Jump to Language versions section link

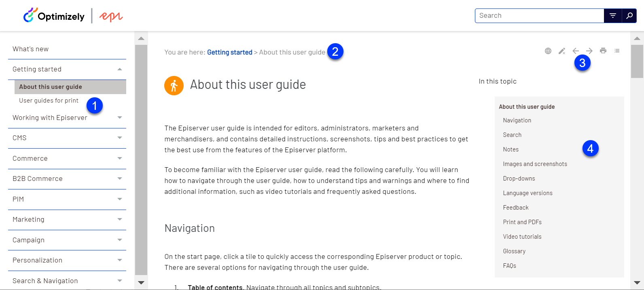click(527, 193)
